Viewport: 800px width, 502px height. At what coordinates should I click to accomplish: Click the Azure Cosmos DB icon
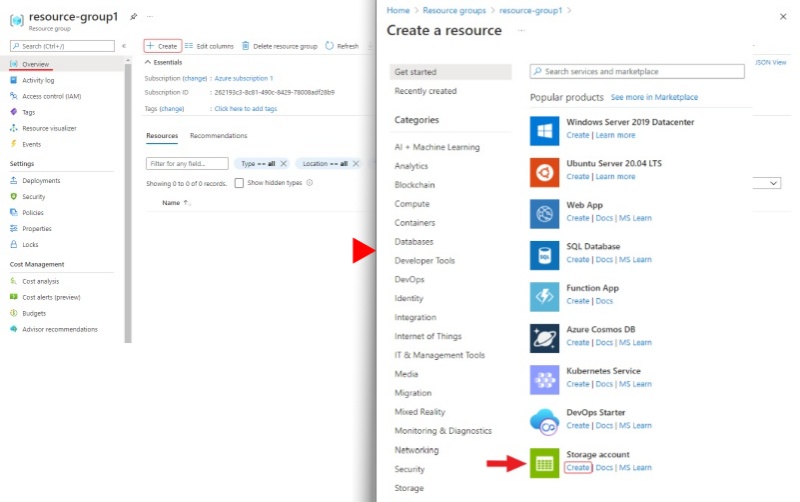coord(544,338)
